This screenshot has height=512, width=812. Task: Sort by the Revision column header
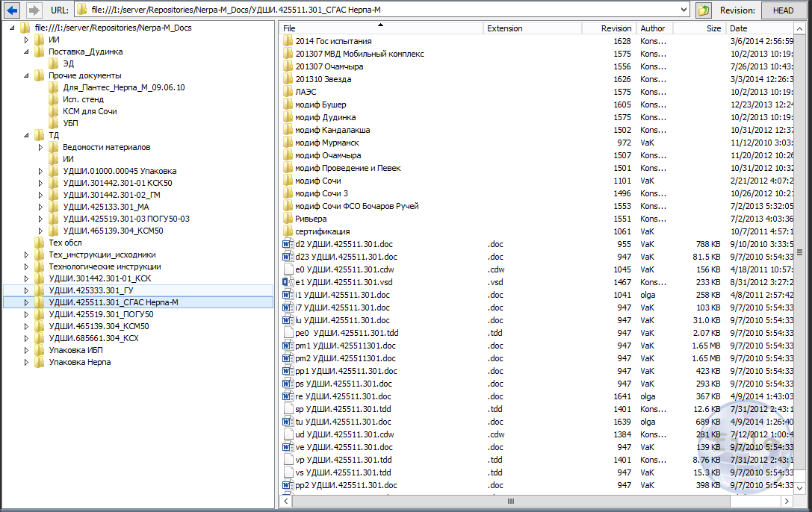coord(609,28)
